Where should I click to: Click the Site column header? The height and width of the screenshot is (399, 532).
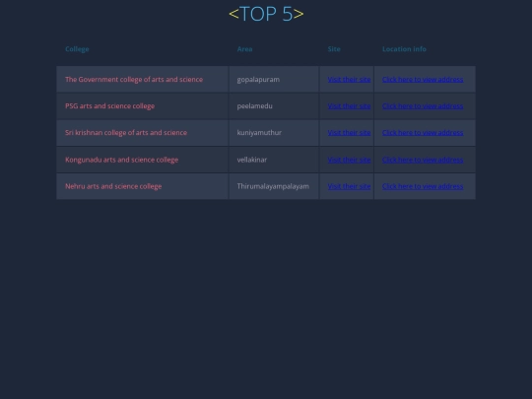334,49
